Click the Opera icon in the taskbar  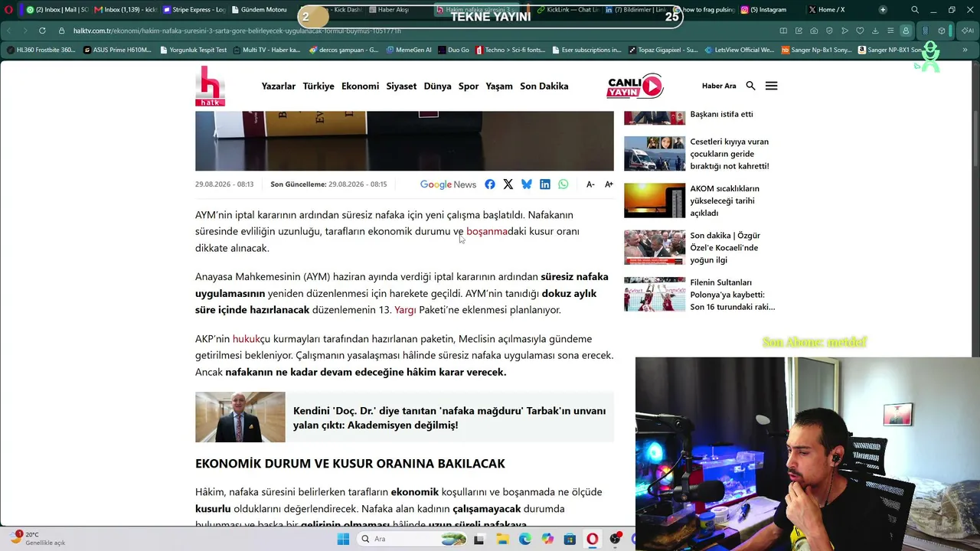tap(592, 539)
